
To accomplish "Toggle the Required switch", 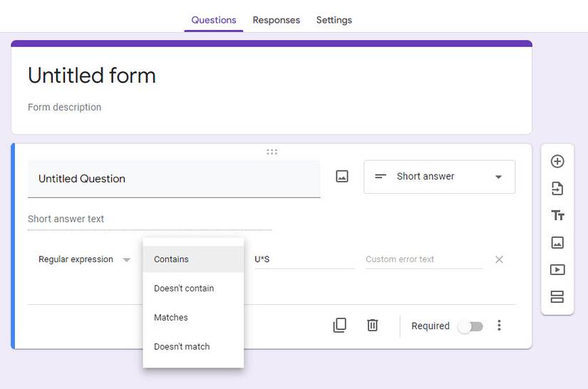I will tap(470, 326).
